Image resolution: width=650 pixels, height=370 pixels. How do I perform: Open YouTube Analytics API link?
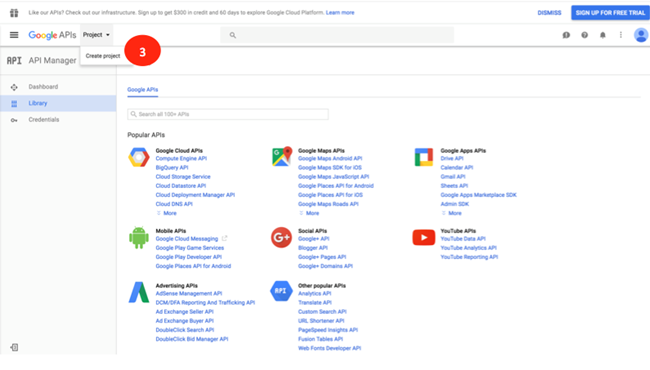coord(468,248)
